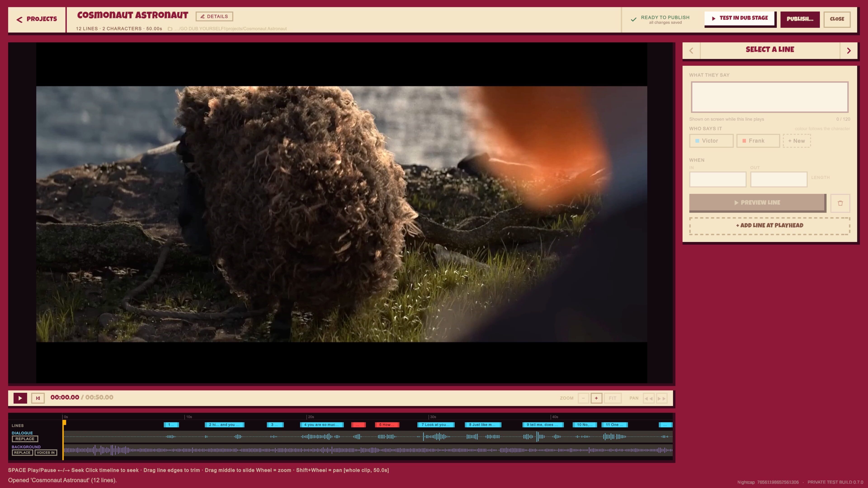Toggle Voices In on Background track
868x488 pixels.
point(46,453)
